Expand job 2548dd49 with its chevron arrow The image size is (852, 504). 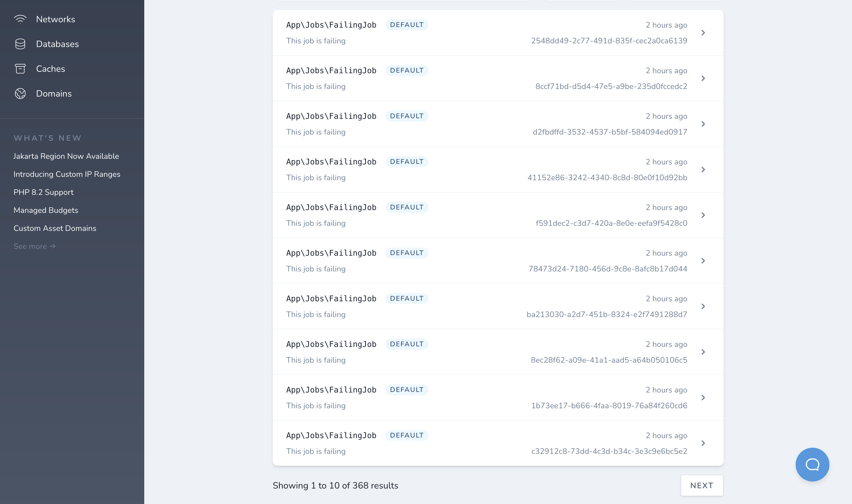coord(703,33)
